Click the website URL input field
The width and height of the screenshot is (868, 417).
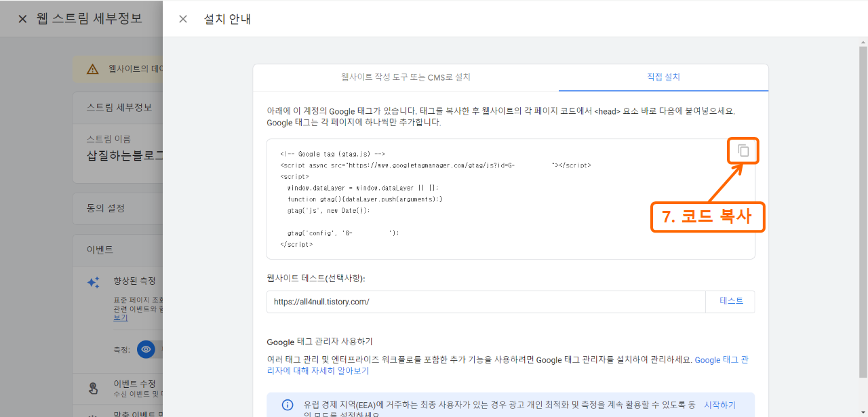coord(475,301)
